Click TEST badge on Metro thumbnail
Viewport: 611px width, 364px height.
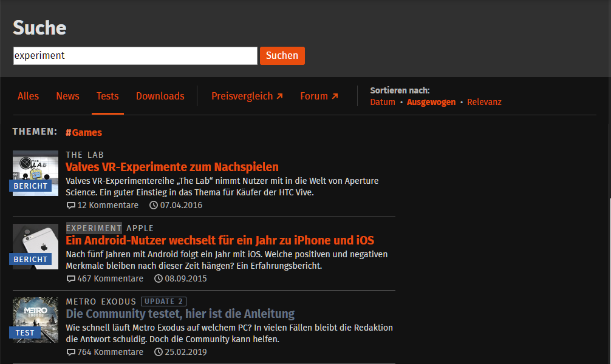pos(25,333)
